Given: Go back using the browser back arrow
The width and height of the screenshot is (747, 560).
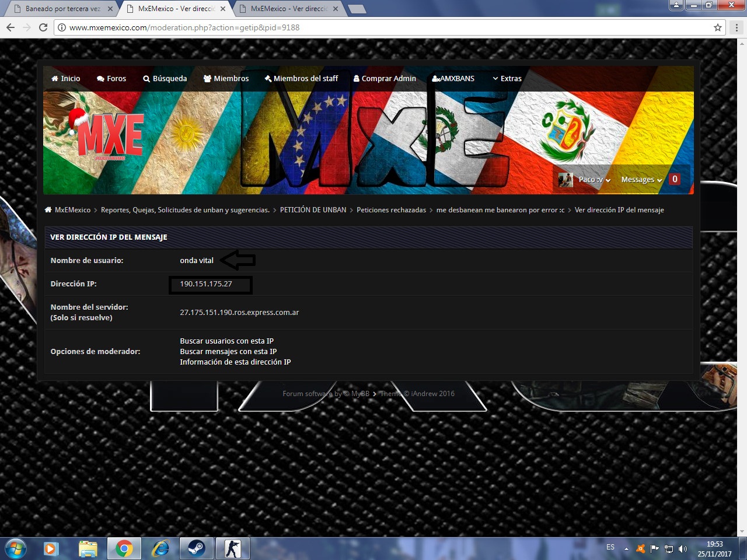Looking at the screenshot, I should pyautogui.click(x=11, y=27).
